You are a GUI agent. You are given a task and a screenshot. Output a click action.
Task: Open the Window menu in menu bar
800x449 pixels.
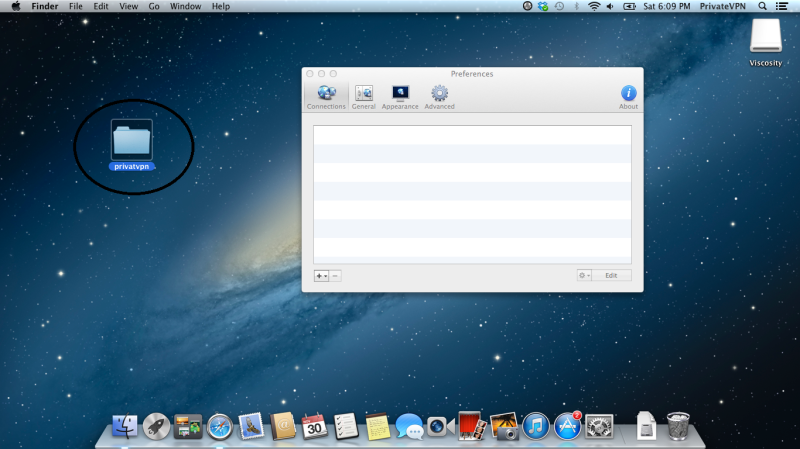point(185,6)
